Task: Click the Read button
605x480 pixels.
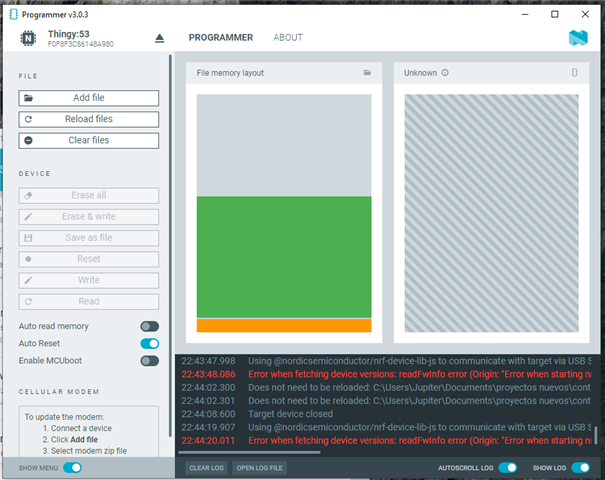Action: click(x=88, y=302)
